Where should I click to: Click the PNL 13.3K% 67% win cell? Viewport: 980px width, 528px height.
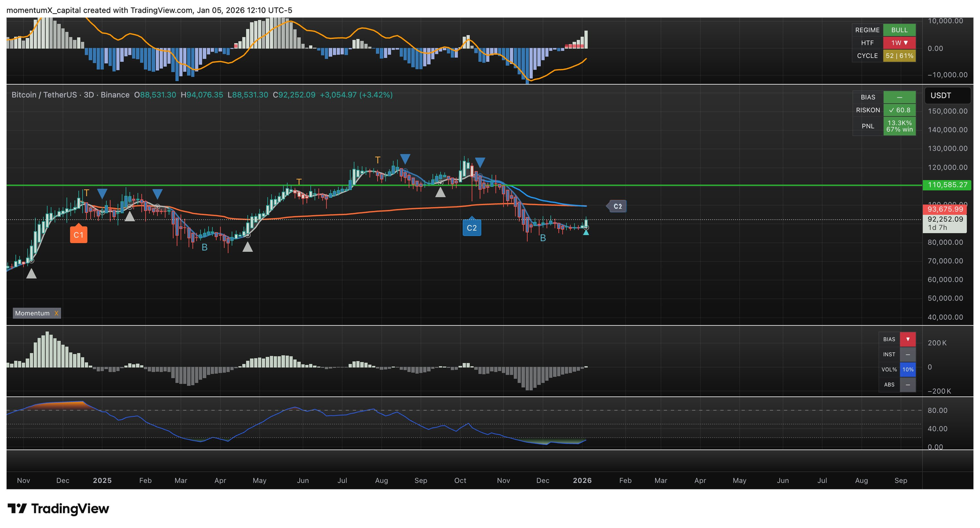[899, 126]
